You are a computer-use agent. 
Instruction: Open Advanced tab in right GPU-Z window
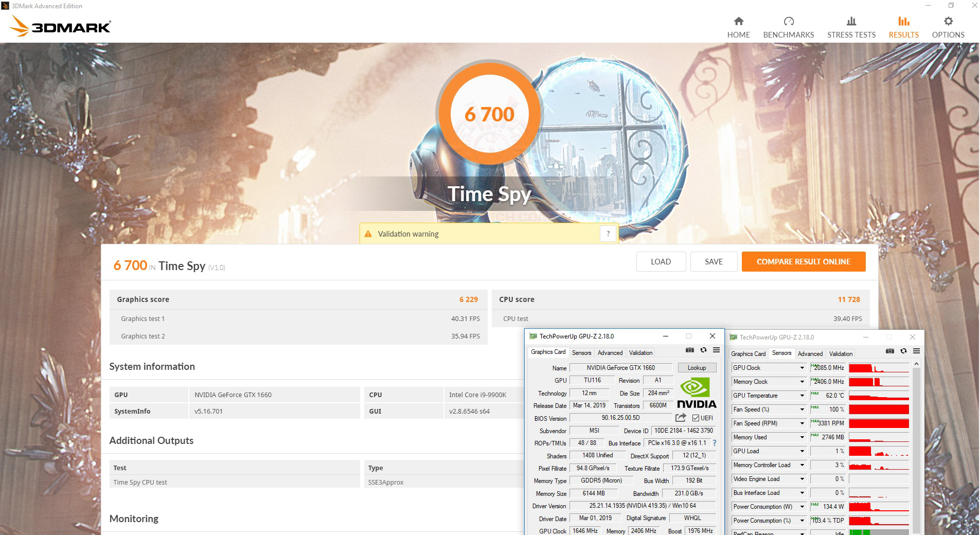tap(810, 354)
